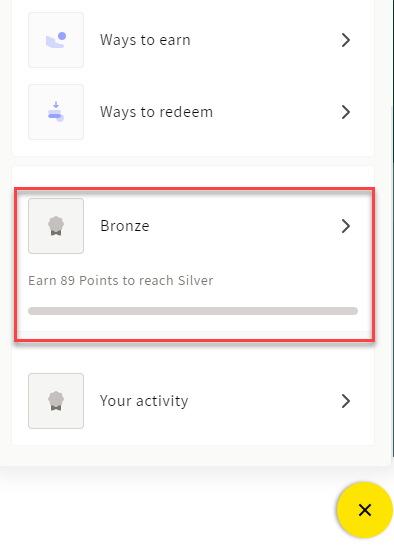Open Your activity chevron arrow

[346, 401]
